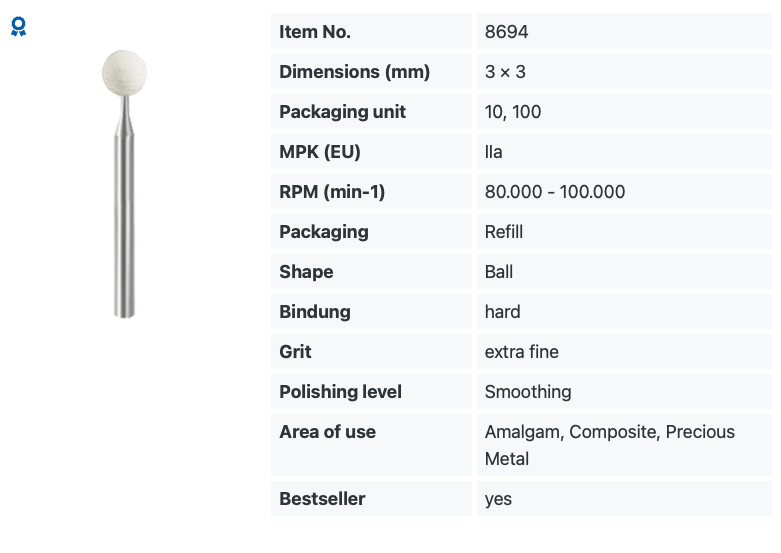Select the item number value 8694
The width and height of the screenshot is (781, 553).
pyautogui.click(x=506, y=32)
